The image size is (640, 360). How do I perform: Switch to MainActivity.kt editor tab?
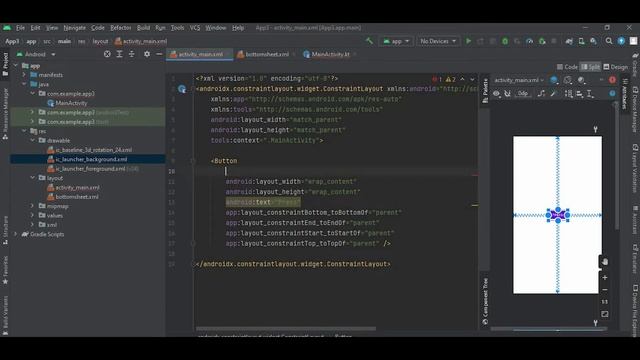(x=330, y=54)
